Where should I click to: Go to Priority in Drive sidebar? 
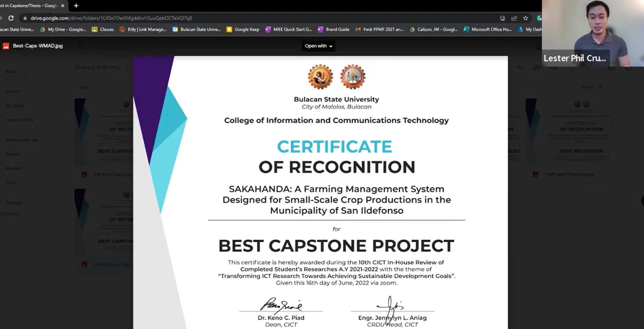13,91
